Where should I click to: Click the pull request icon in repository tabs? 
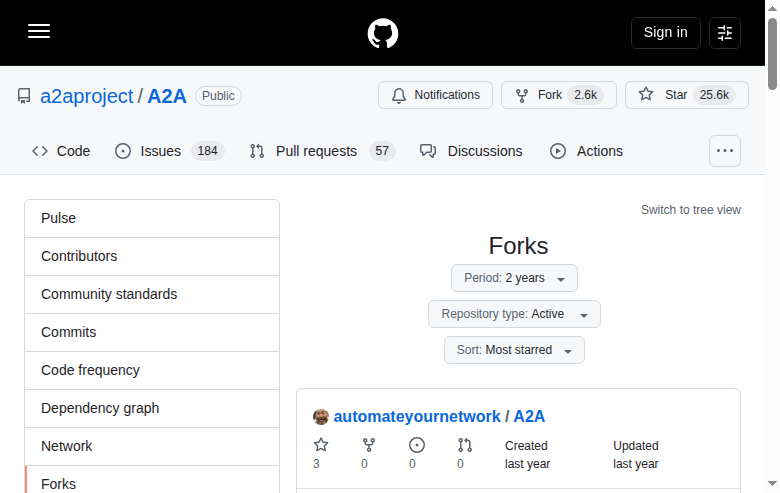coord(257,151)
